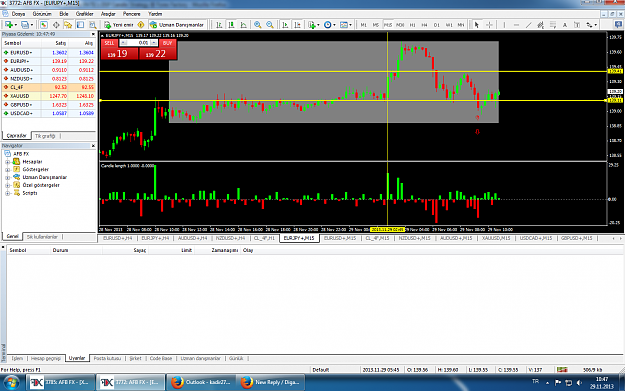The height and width of the screenshot is (391, 625).
Task: Close the Navigator panel
Action: 93,146
